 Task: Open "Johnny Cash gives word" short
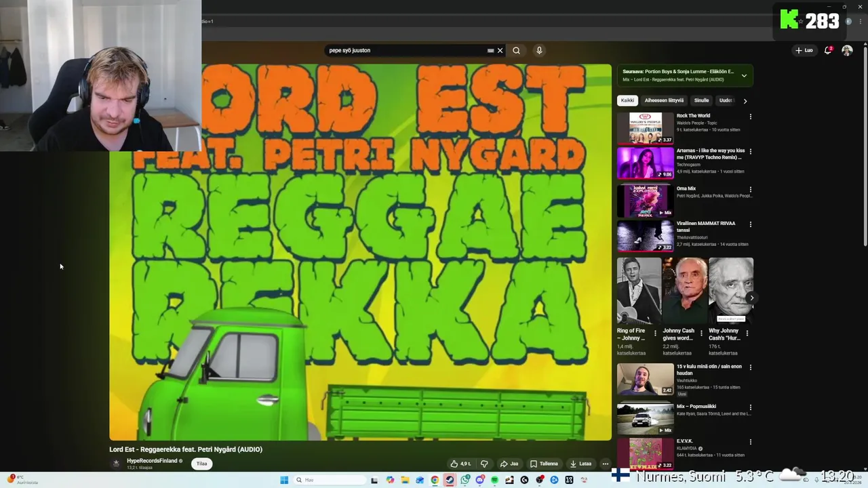click(685, 291)
